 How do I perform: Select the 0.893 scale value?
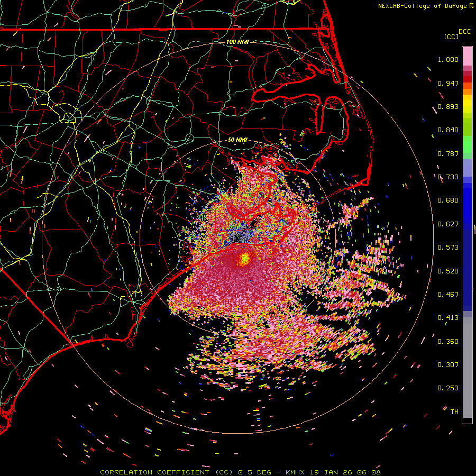coord(448,106)
